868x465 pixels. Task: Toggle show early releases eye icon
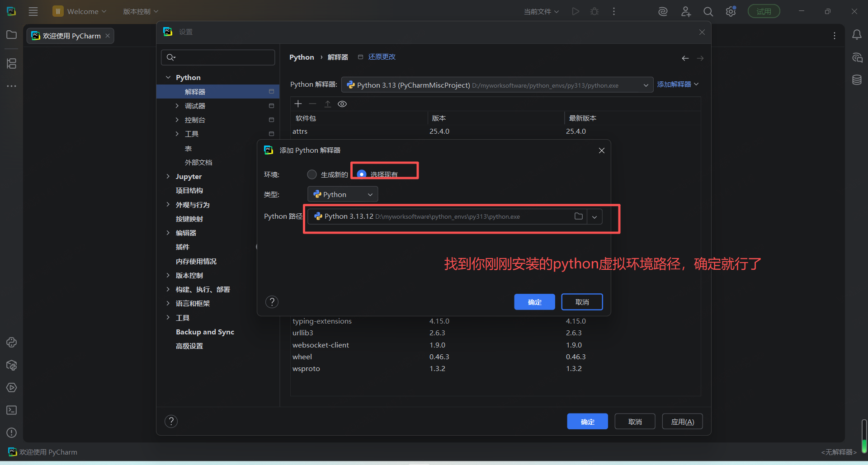pos(342,104)
